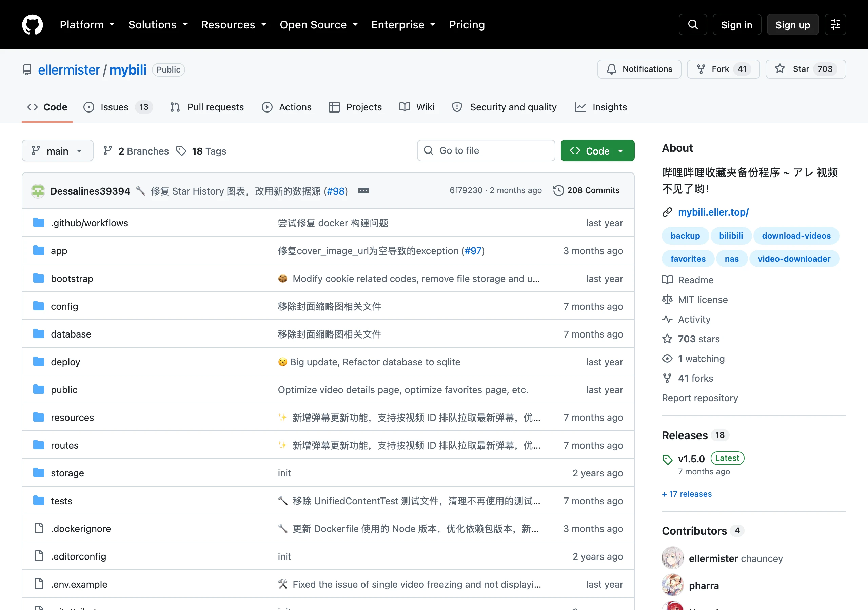Open the main branch dropdown
Screen dimensions: 868x610
click(57, 151)
